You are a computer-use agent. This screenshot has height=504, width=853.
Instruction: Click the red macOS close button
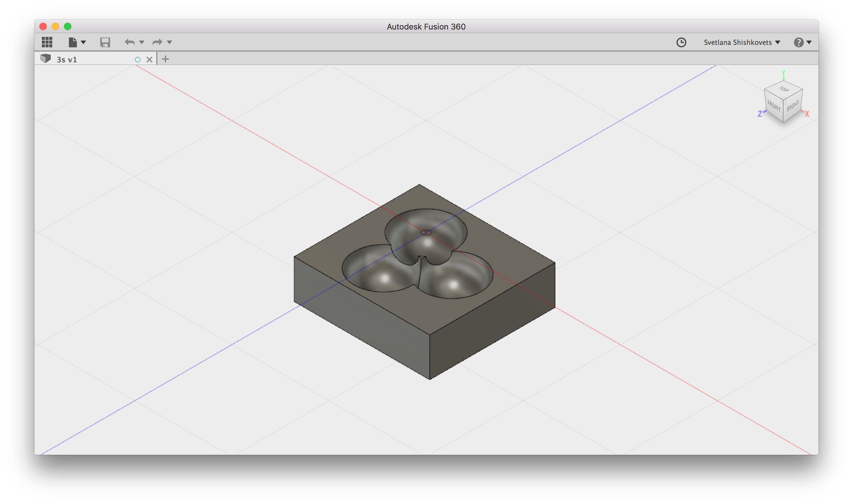(43, 26)
